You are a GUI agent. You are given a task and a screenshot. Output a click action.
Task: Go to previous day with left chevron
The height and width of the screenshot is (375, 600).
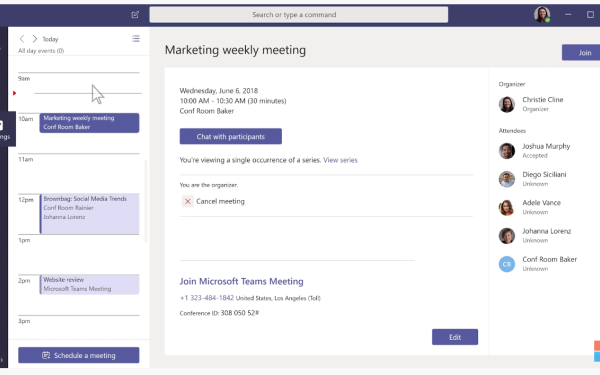pyautogui.click(x=22, y=39)
